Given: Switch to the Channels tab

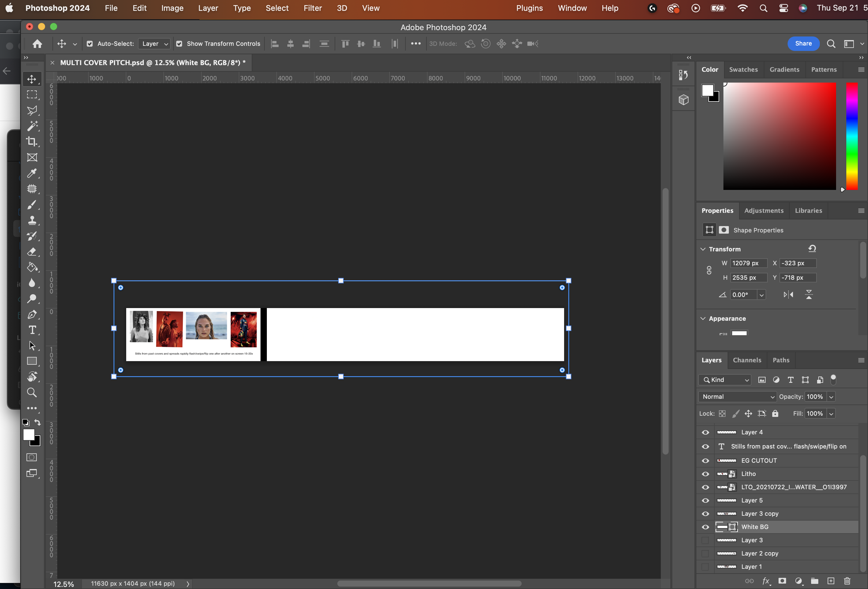Looking at the screenshot, I should (747, 360).
